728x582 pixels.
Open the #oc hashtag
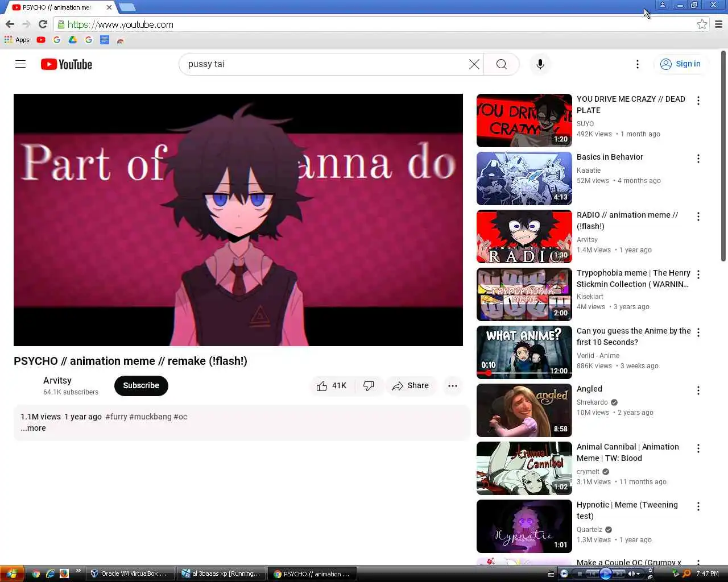pos(180,417)
